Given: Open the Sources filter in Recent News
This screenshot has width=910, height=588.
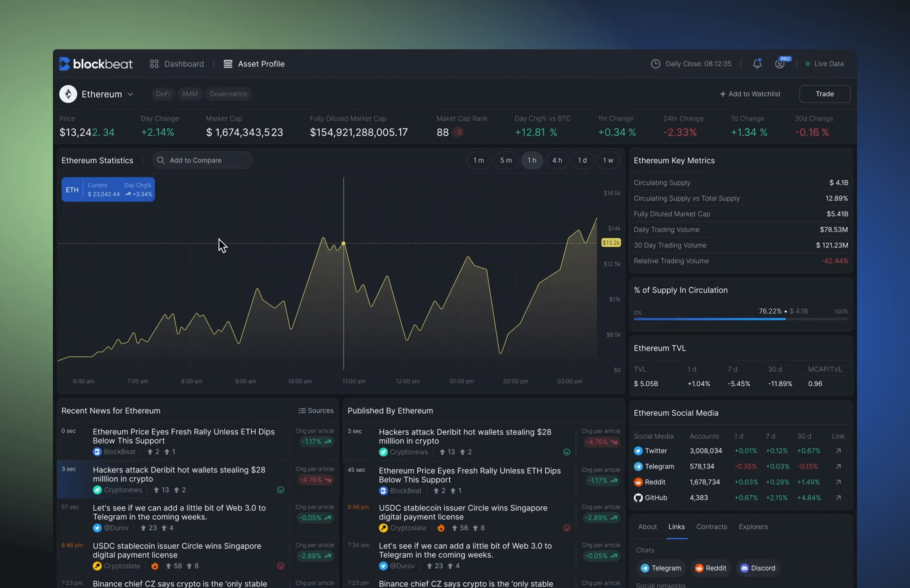Looking at the screenshot, I should pos(315,410).
